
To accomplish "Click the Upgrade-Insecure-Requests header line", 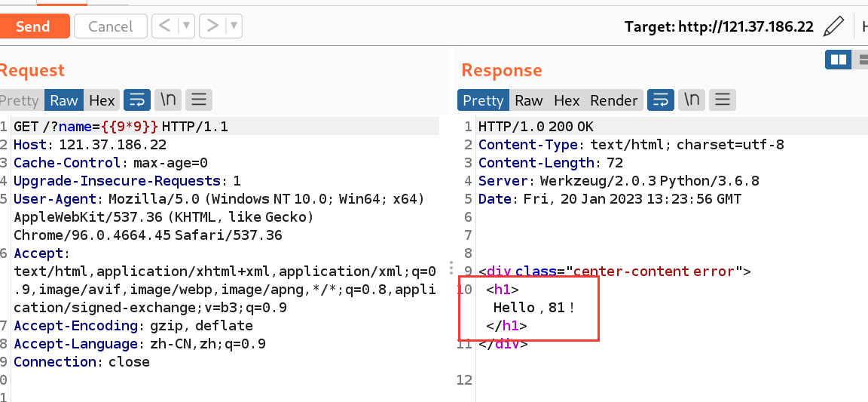I will (127, 181).
